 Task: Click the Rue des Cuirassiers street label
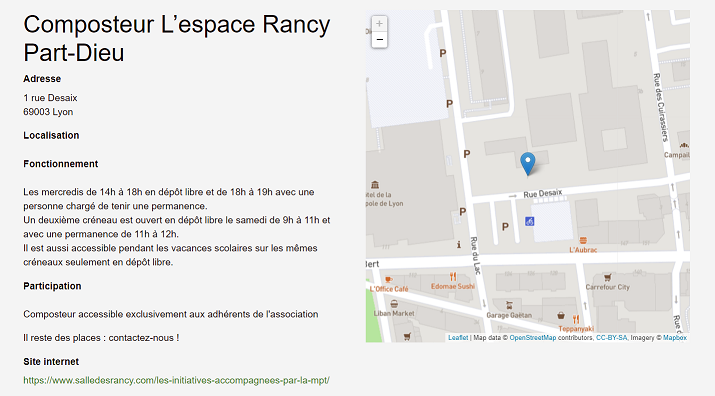[x=661, y=107]
